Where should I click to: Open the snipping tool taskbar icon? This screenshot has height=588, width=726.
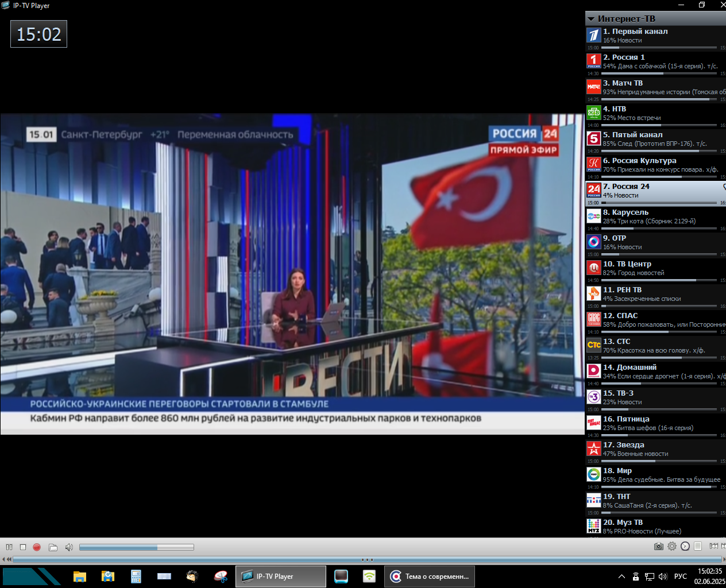pos(221,576)
